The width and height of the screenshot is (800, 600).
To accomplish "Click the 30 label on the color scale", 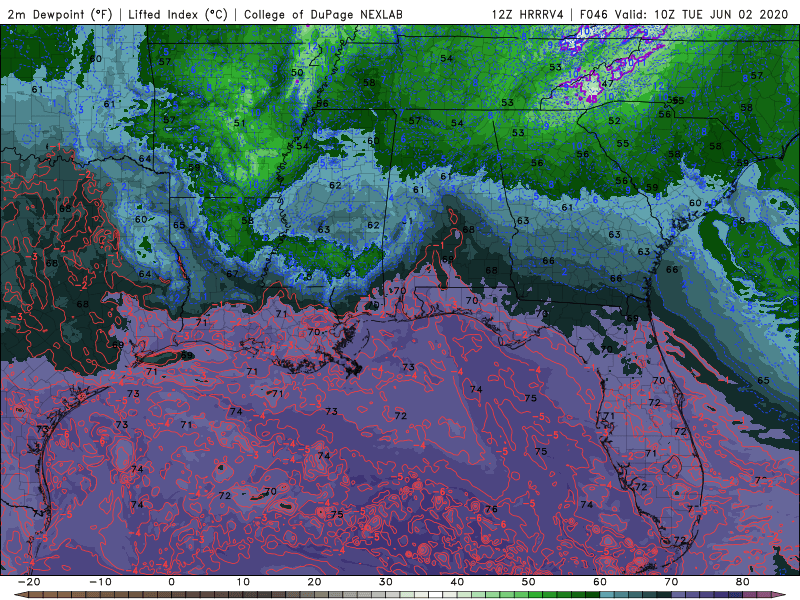I will click(x=386, y=582).
